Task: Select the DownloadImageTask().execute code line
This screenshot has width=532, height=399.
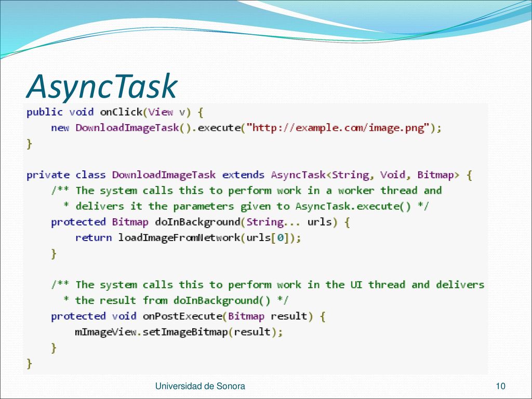Action: (x=246, y=128)
